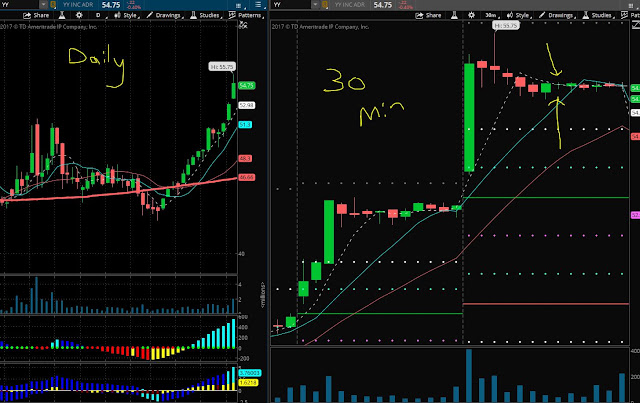Open the 30m timeframe dropdown in the right chart

pos(492,16)
